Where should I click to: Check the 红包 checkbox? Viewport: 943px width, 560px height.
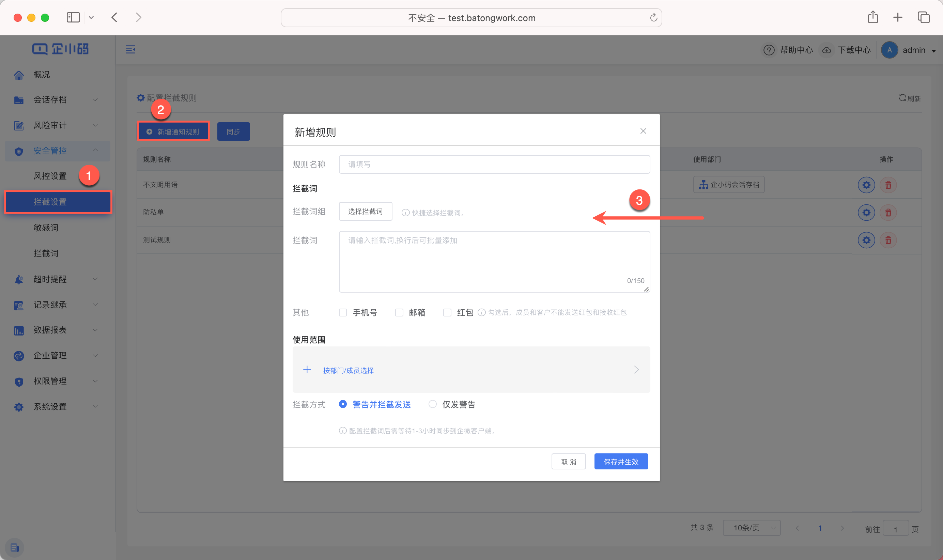(447, 312)
